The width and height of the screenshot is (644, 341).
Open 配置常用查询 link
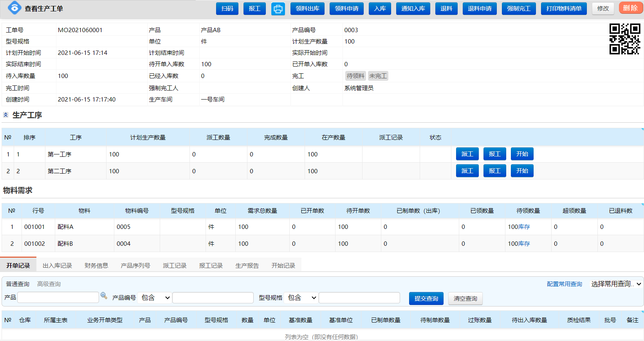tap(565, 284)
